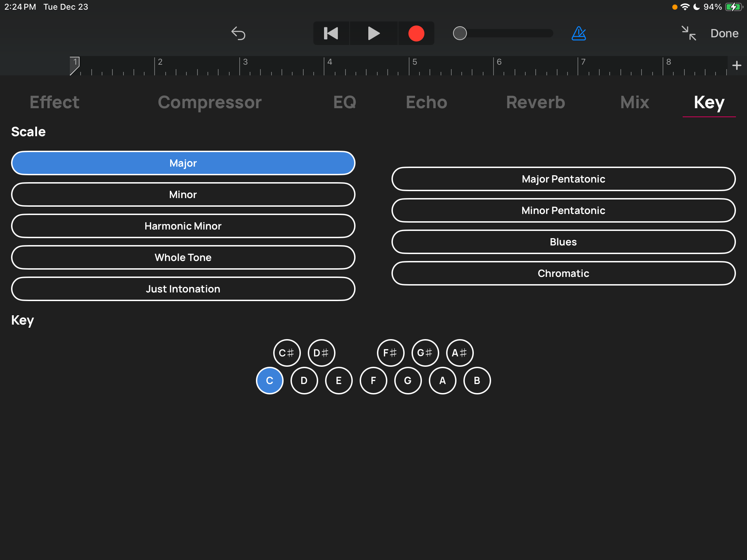Select the Chromatic scale
This screenshot has height=560, width=747.
point(563,273)
